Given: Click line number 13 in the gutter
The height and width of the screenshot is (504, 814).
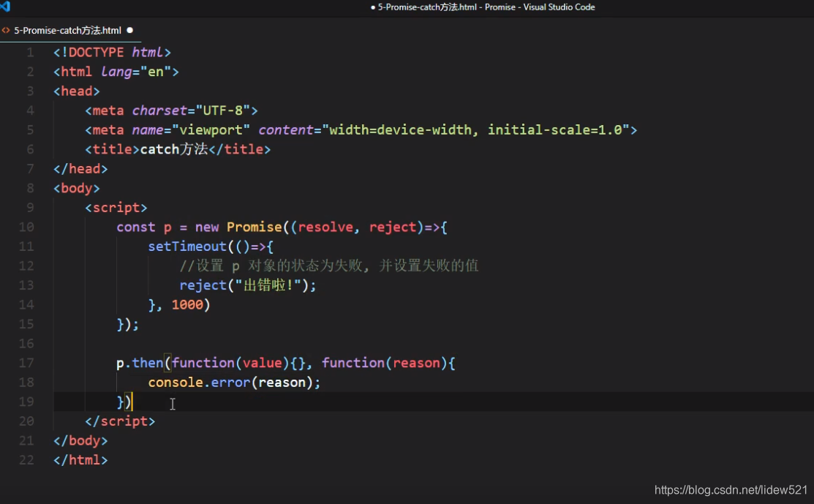Looking at the screenshot, I should [x=26, y=285].
